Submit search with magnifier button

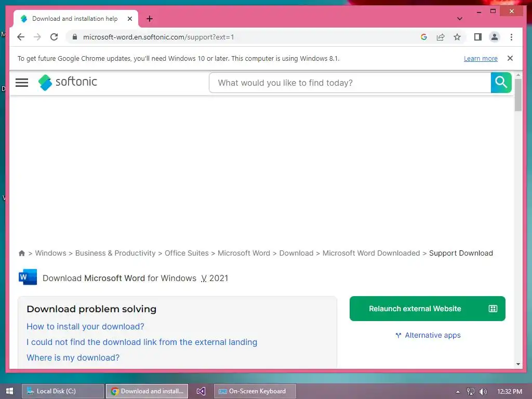tap(501, 83)
